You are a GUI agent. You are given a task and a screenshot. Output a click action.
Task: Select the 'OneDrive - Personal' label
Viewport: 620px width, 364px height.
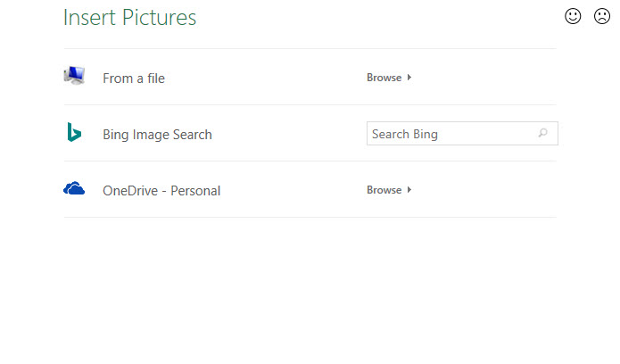click(161, 191)
